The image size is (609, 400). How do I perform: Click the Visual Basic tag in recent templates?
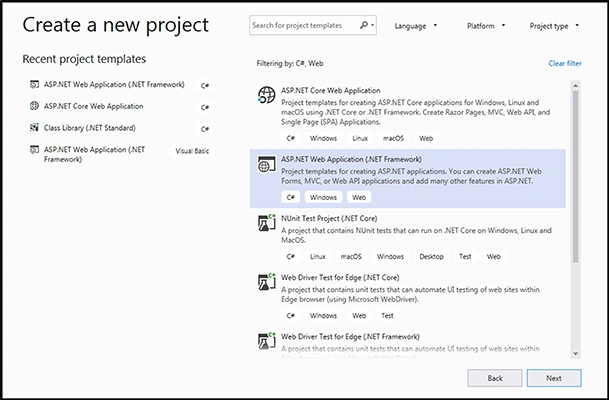192,151
